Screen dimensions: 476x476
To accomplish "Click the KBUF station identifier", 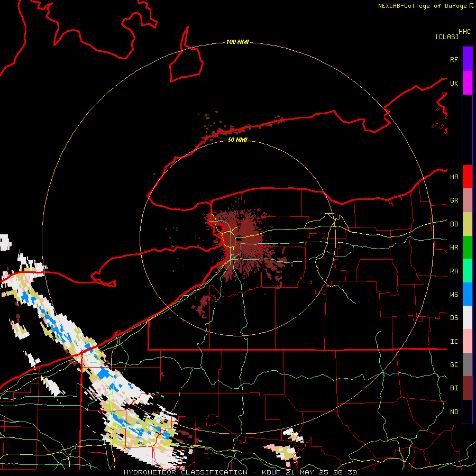I will tap(271, 472).
